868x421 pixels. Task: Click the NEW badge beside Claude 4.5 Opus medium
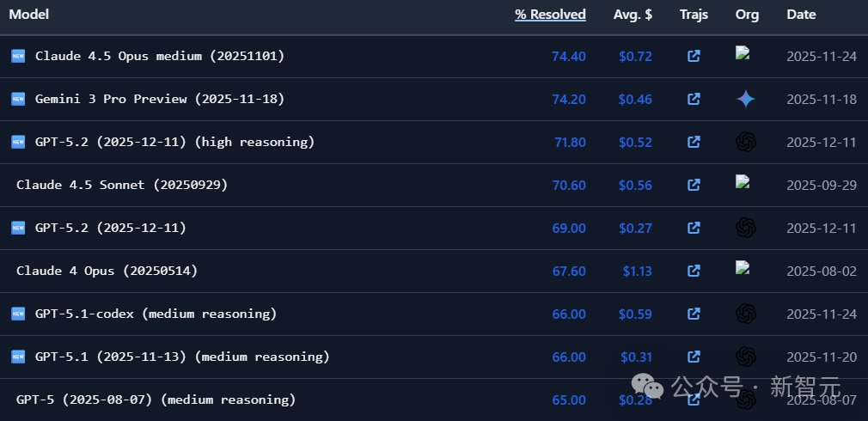point(18,56)
